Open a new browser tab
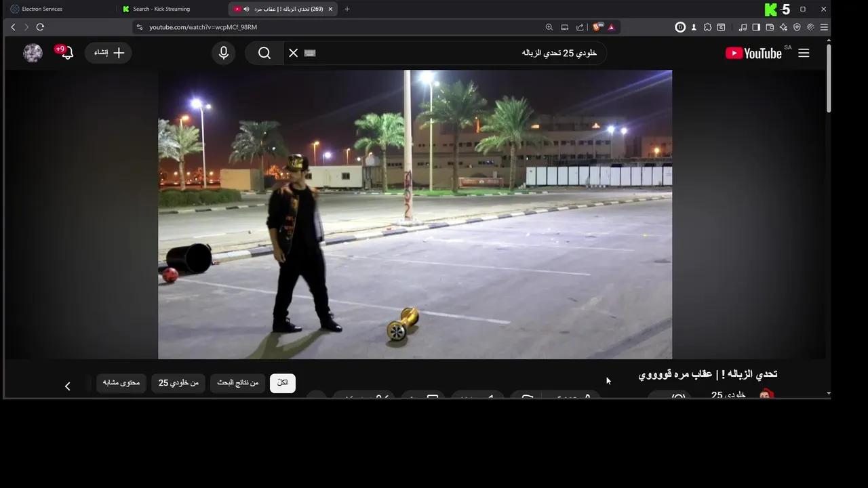 click(x=347, y=9)
